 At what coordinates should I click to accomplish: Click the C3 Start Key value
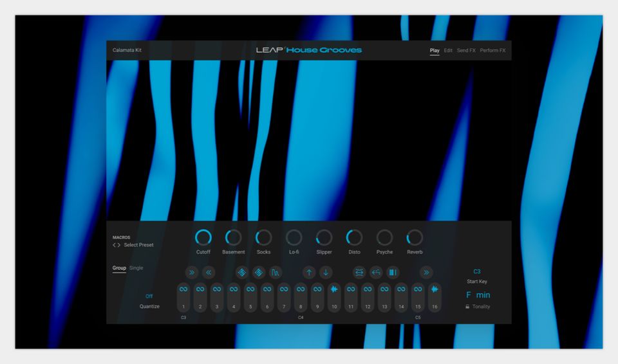(x=477, y=271)
